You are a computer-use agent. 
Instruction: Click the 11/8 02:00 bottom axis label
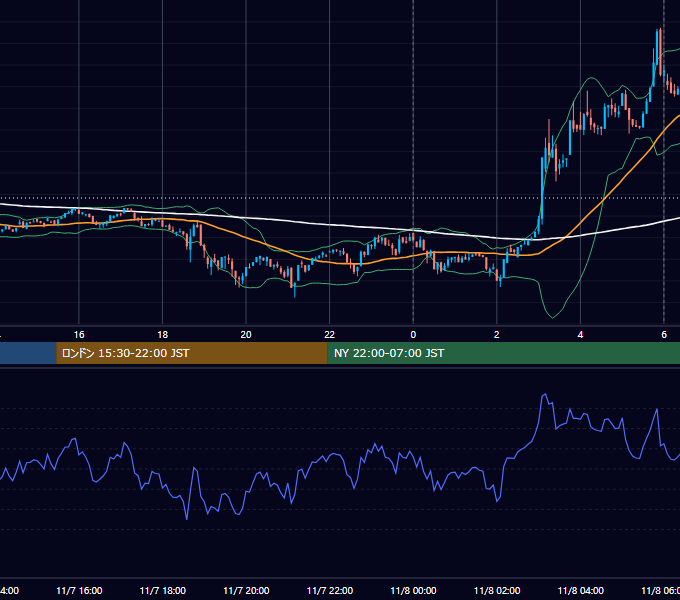point(497,591)
